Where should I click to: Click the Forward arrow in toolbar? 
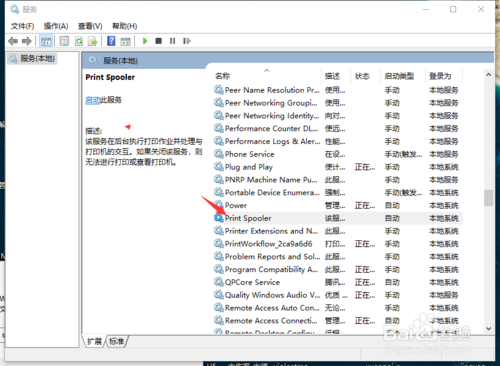click(27, 41)
